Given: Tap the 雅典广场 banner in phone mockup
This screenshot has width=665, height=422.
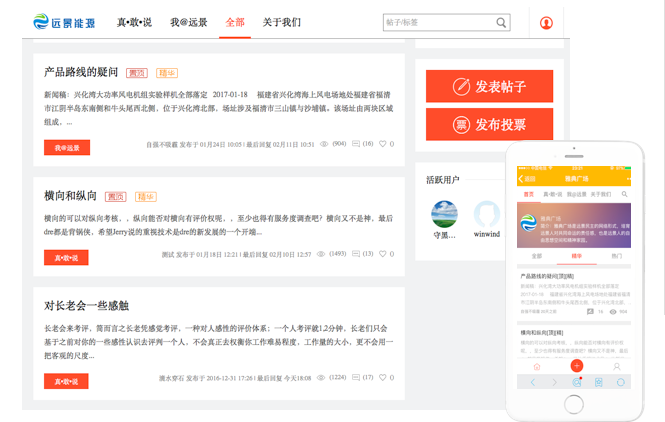Looking at the screenshot, I should [574, 226].
